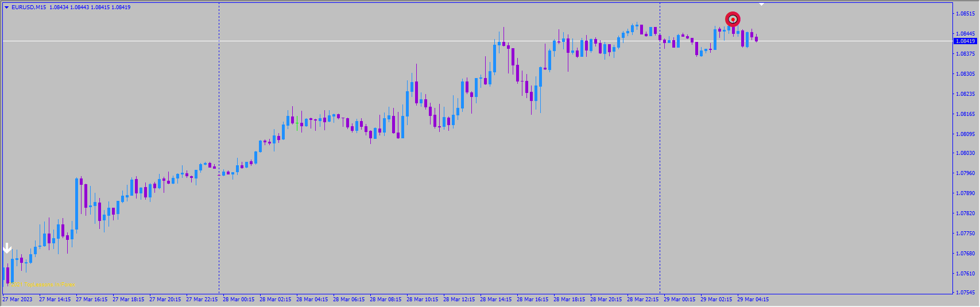Click the 1.08515 price scale value

966,14
